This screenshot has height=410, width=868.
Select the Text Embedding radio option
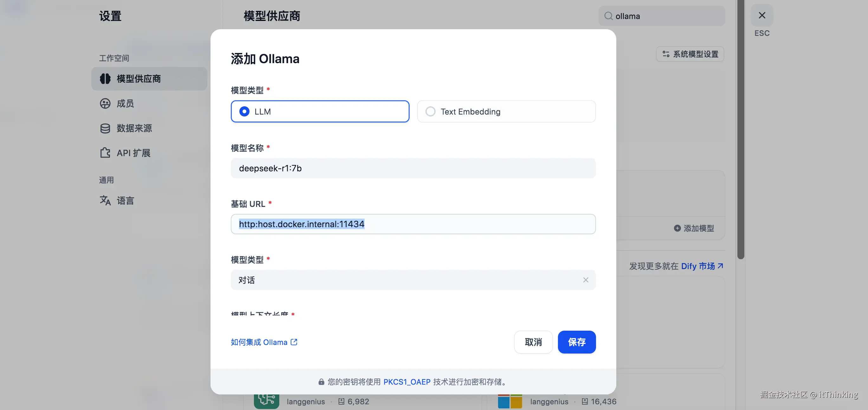coord(430,112)
